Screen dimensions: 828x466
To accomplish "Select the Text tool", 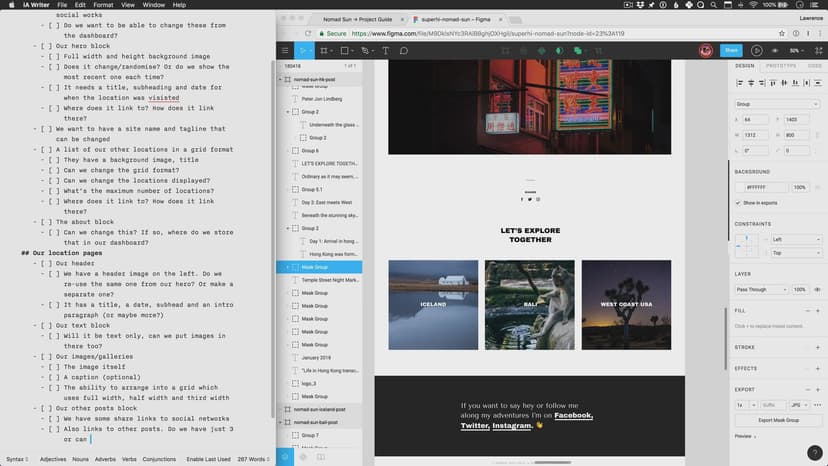I will click(x=383, y=50).
